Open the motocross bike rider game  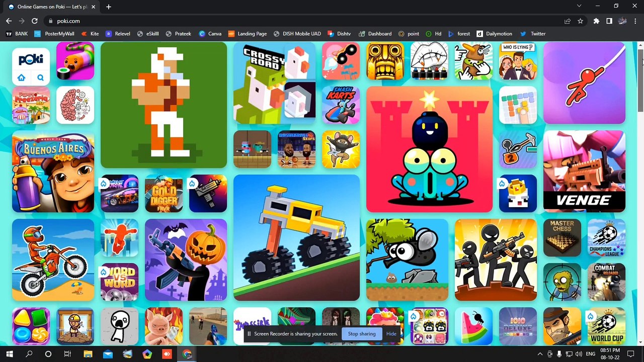[53, 259]
